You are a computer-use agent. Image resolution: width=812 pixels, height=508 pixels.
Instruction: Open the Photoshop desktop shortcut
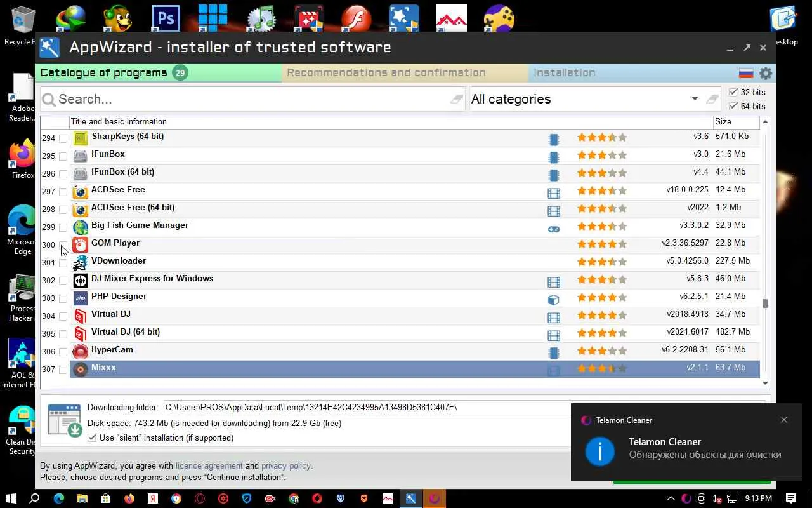(x=166, y=19)
